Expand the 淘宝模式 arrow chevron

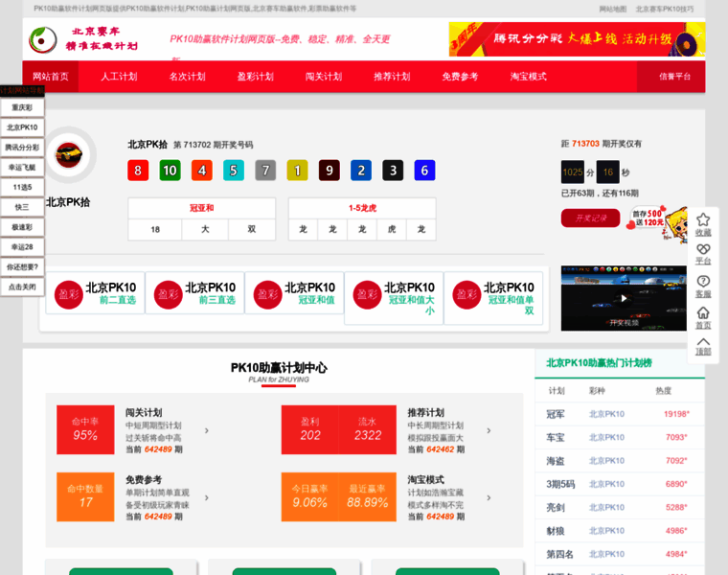pyautogui.click(x=489, y=497)
